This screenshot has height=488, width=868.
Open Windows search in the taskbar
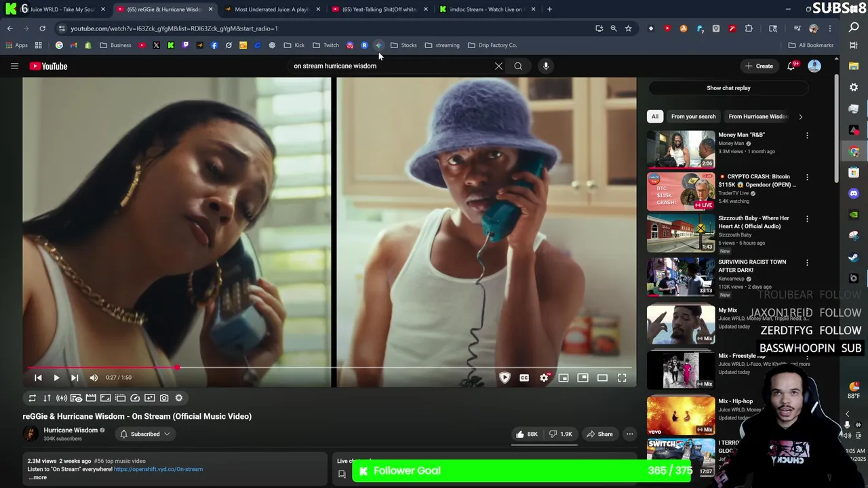click(x=854, y=27)
